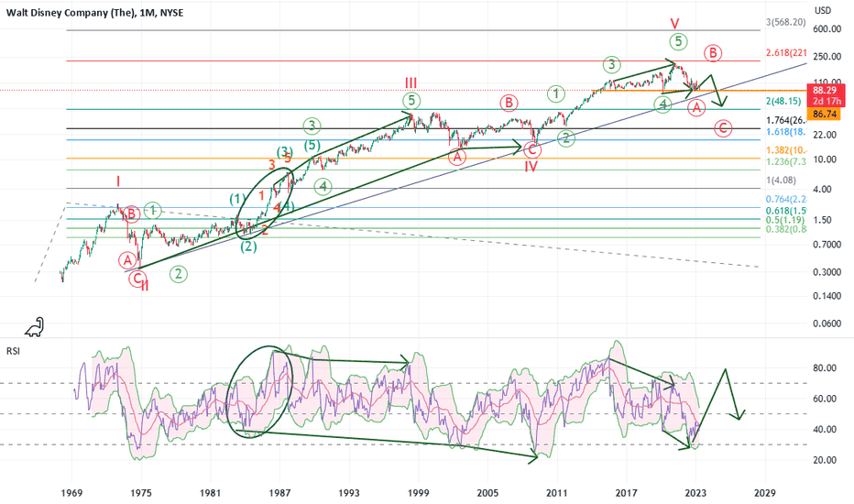
Task: Click 1975 on the time axis
Action: pos(141,494)
